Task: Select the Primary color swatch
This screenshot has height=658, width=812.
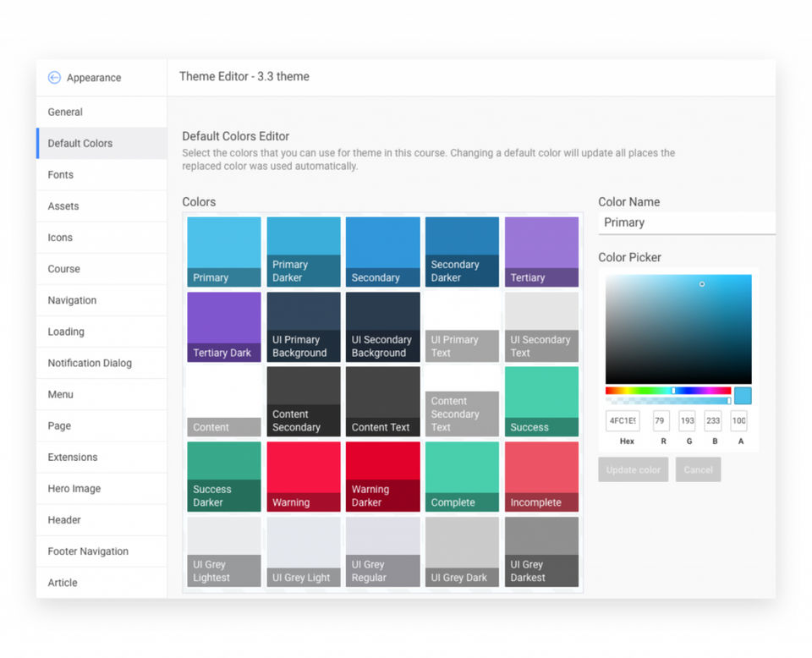Action: 224,251
